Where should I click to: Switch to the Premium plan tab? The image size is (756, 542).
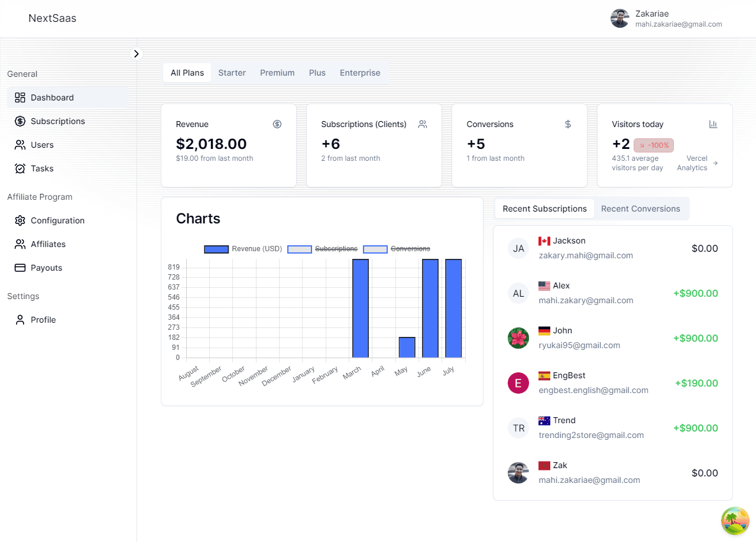pos(277,73)
